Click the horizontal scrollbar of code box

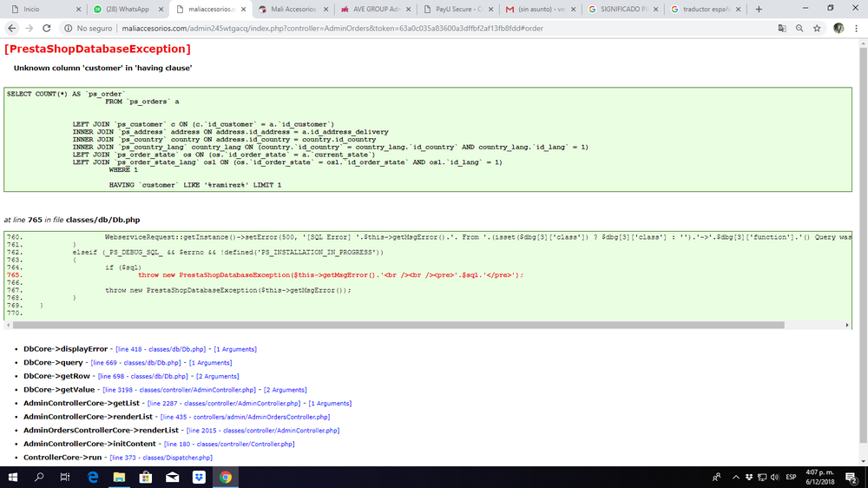[398, 325]
